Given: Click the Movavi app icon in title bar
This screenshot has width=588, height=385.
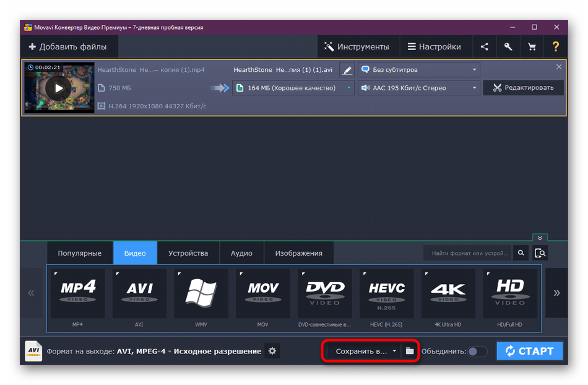Looking at the screenshot, I should [x=28, y=27].
